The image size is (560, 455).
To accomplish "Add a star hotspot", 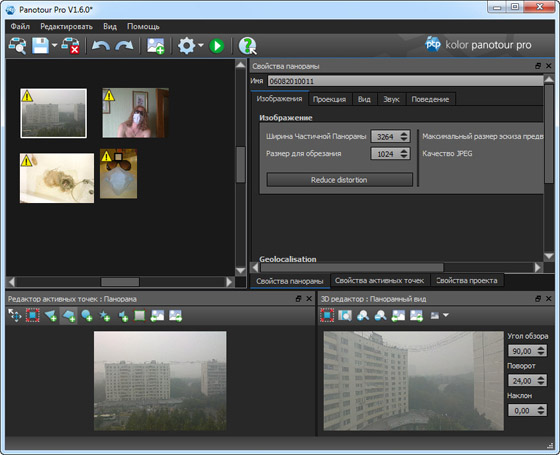I will [x=105, y=315].
